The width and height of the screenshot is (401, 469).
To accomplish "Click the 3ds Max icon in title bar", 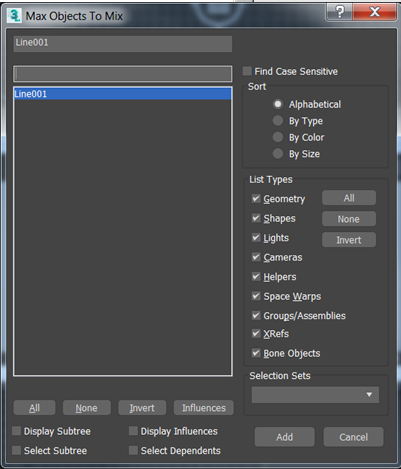I will pyautogui.click(x=14, y=16).
